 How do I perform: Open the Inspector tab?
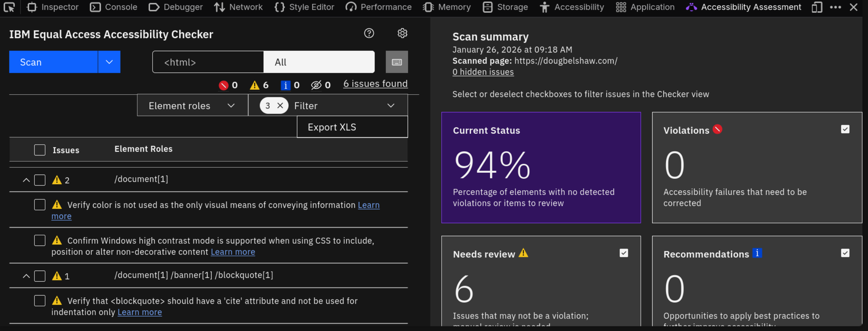click(x=53, y=7)
